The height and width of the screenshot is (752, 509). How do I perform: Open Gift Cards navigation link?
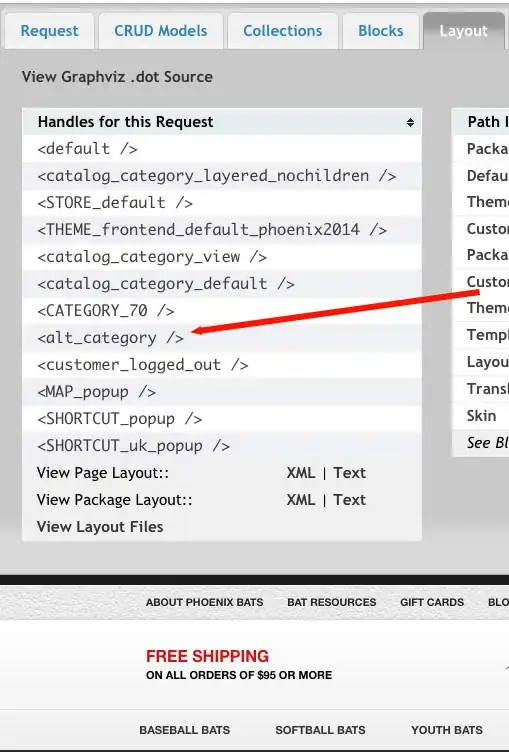coord(432,602)
